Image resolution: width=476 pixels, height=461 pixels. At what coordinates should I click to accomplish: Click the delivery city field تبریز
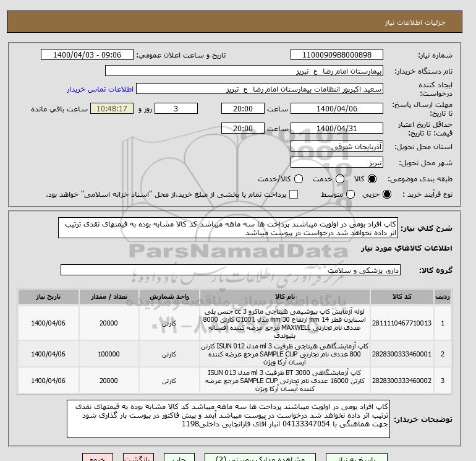(x=337, y=163)
